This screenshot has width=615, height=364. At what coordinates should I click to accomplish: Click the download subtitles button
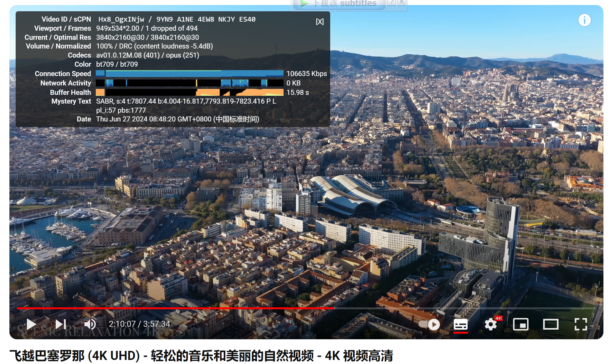(340, 4)
